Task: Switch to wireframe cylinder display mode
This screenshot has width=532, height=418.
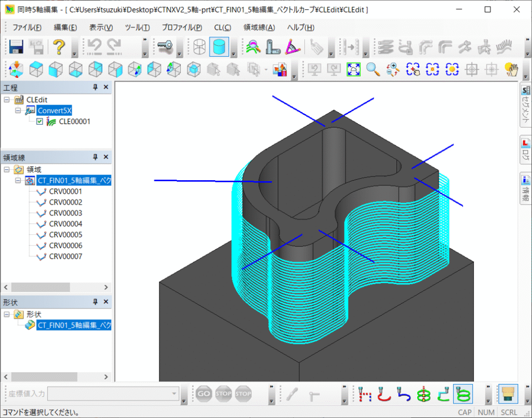Action: pyautogui.click(x=199, y=47)
